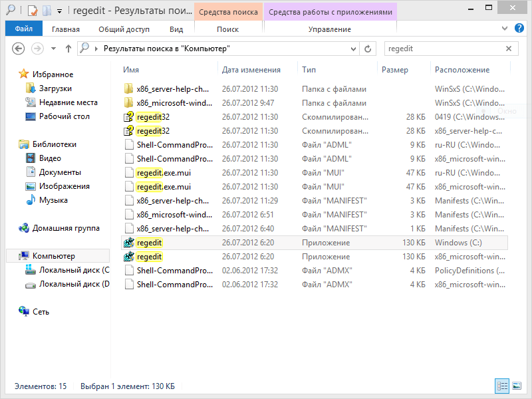
Task: Click in the regedit search input field
Action: [442, 49]
